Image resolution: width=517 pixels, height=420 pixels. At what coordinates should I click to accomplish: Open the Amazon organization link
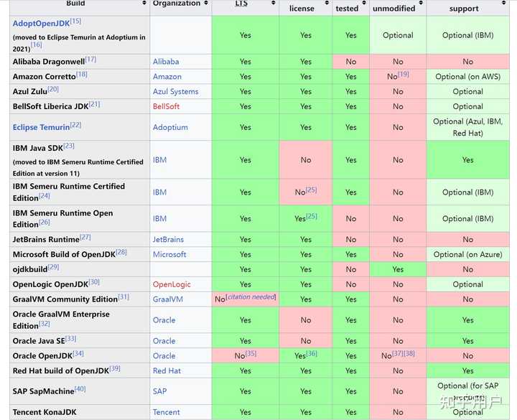point(167,77)
